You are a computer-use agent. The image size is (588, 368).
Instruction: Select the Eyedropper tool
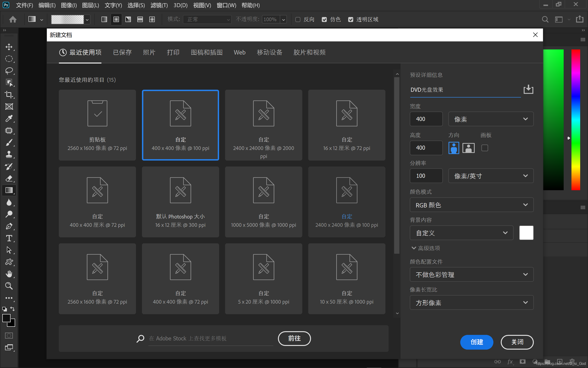9,118
